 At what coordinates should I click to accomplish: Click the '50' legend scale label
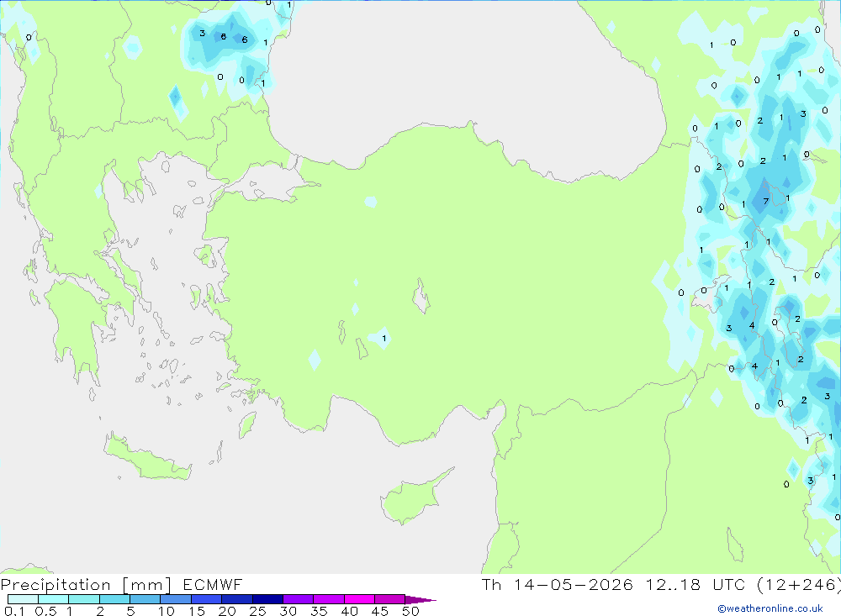tap(411, 611)
